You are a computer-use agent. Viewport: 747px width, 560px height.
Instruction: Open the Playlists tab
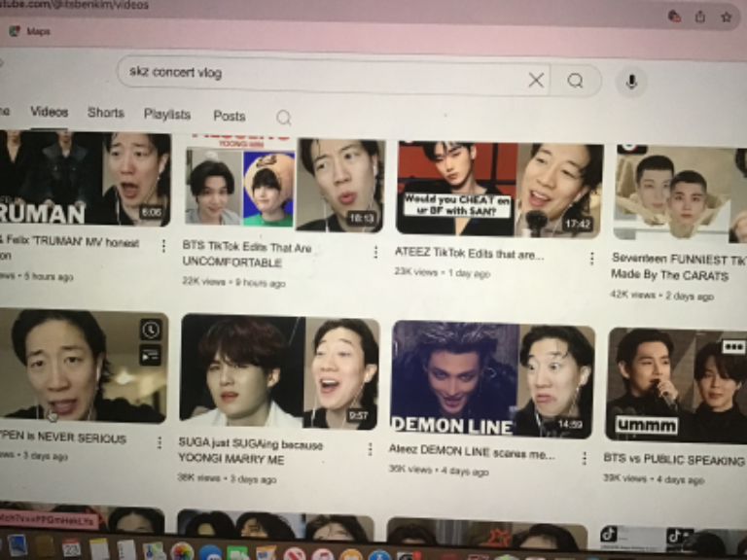[x=167, y=115]
